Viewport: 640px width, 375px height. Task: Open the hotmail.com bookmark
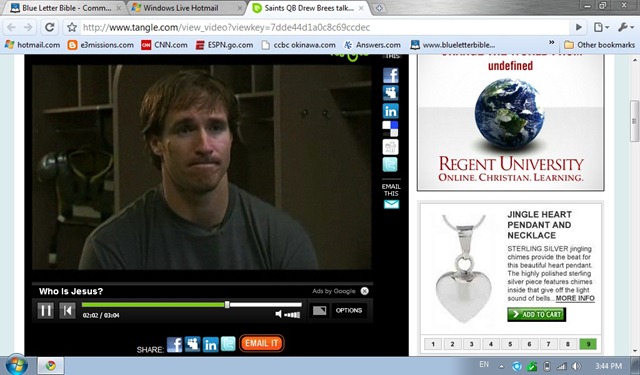[x=32, y=45]
